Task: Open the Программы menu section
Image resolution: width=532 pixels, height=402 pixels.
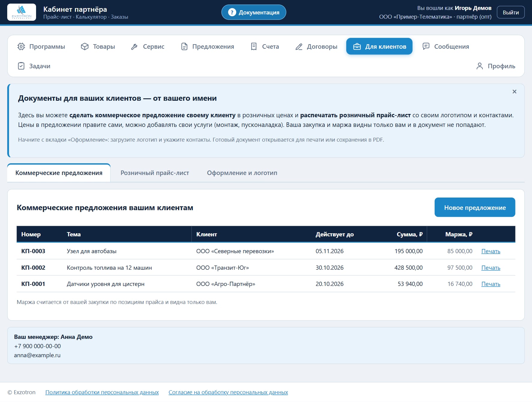Action: [x=41, y=47]
